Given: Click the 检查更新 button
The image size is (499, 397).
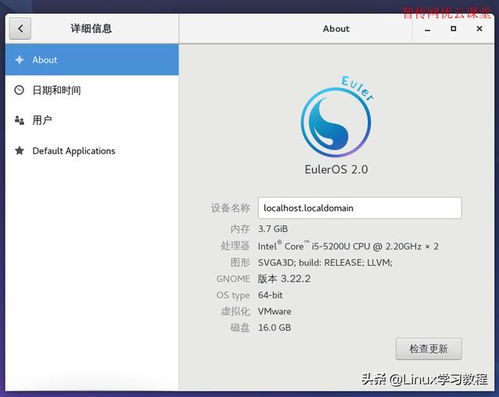Looking at the screenshot, I should coord(429,349).
